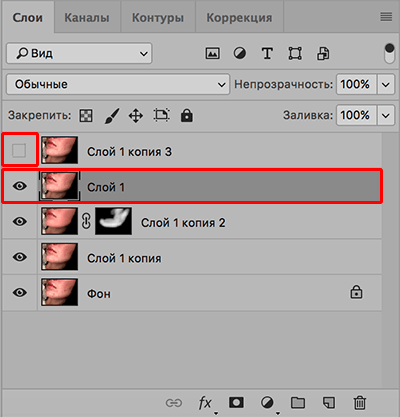Filter layers by shape icon
The width and height of the screenshot is (400, 417).
coord(295,53)
